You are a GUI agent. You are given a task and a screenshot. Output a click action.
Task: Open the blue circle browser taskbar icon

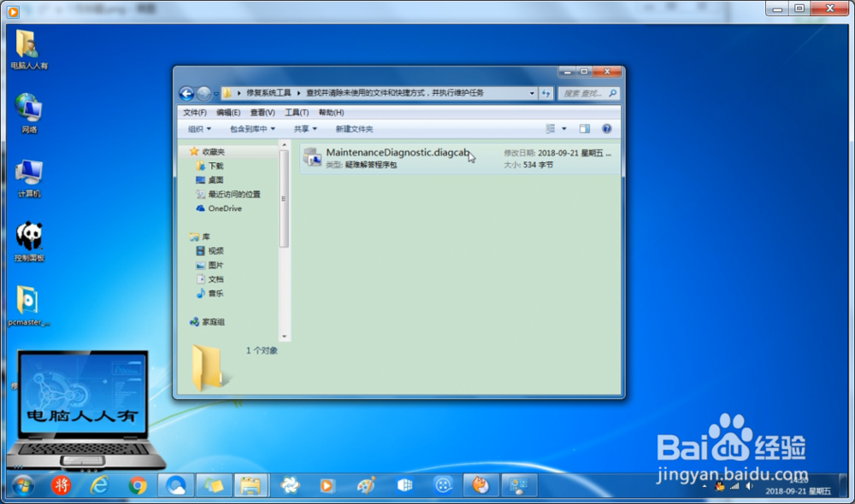coord(175,485)
